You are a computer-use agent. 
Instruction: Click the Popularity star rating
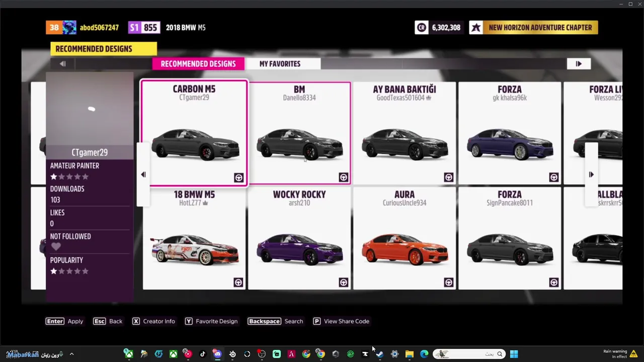tap(69, 271)
